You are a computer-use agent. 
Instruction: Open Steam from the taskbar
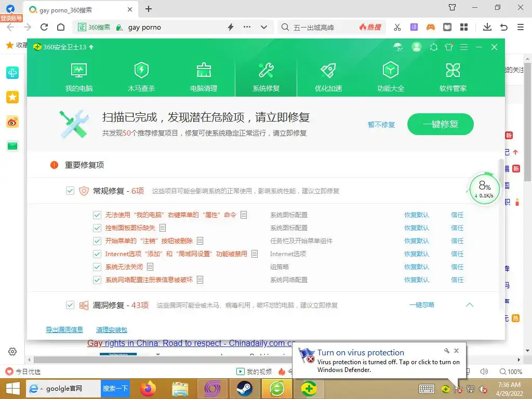(x=244, y=389)
